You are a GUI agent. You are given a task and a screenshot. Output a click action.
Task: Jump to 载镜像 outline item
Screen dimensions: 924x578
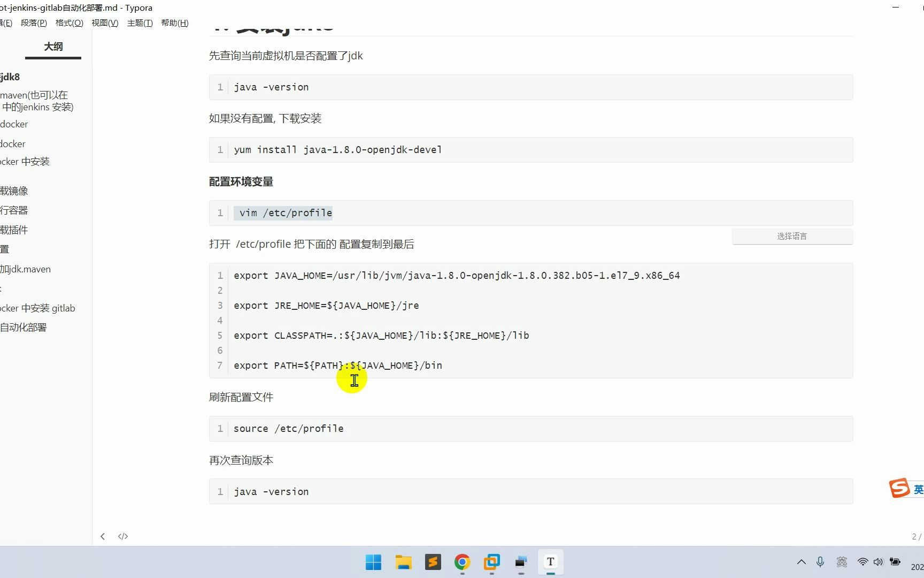click(x=14, y=191)
